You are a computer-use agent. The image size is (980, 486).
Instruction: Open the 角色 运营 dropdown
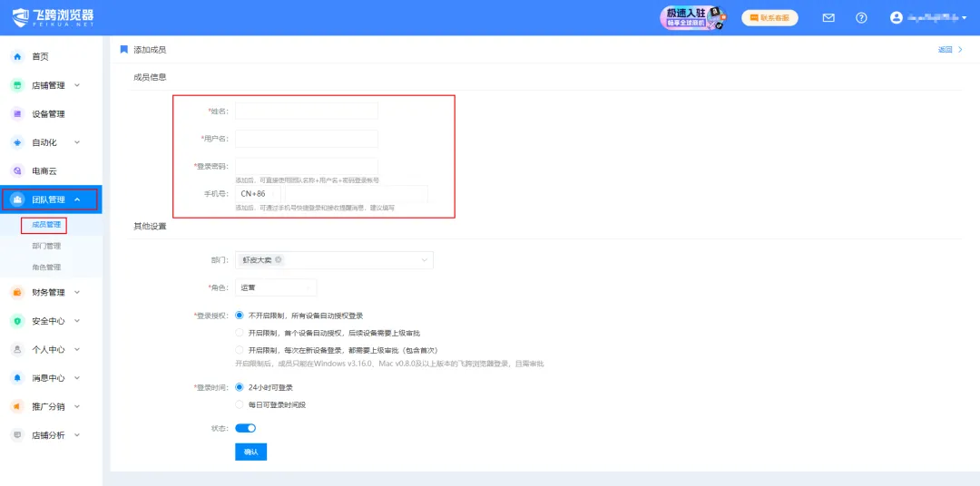pos(276,288)
